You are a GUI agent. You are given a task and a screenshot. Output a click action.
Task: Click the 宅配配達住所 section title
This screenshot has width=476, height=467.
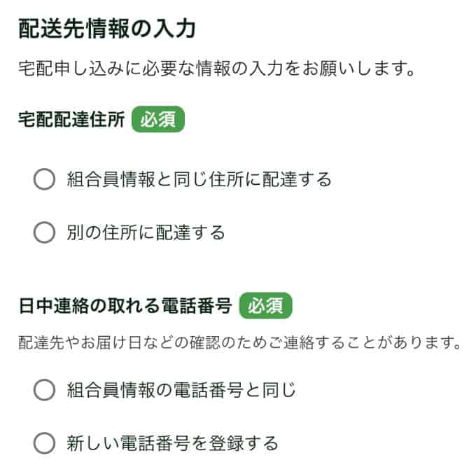(71, 120)
